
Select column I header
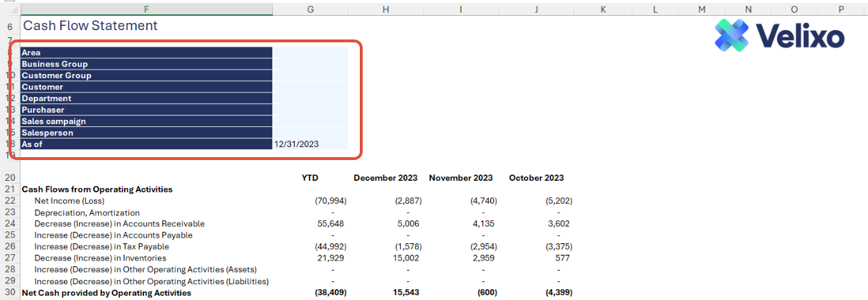[460, 9]
